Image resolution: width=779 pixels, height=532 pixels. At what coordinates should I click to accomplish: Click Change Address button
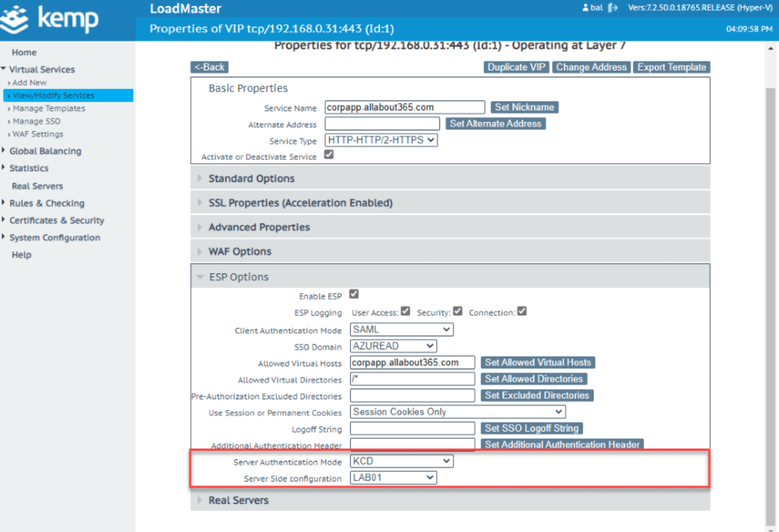pyautogui.click(x=591, y=67)
